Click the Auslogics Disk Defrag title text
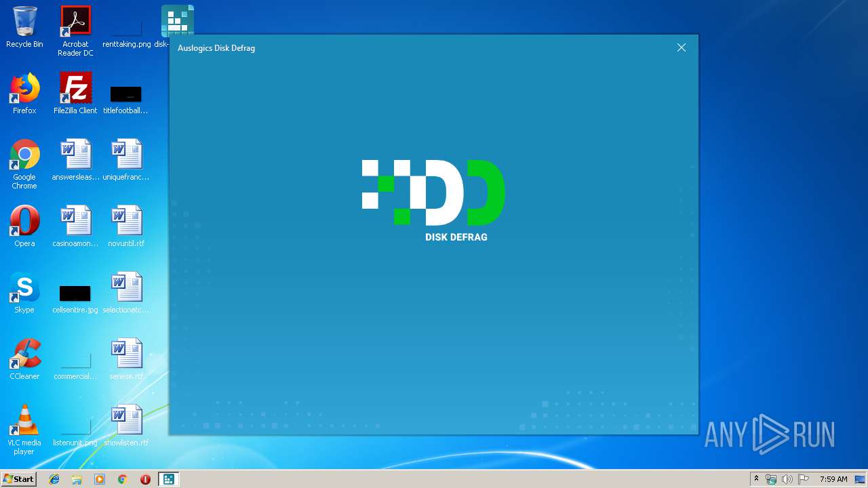Image resolution: width=868 pixels, height=488 pixels. [x=216, y=48]
